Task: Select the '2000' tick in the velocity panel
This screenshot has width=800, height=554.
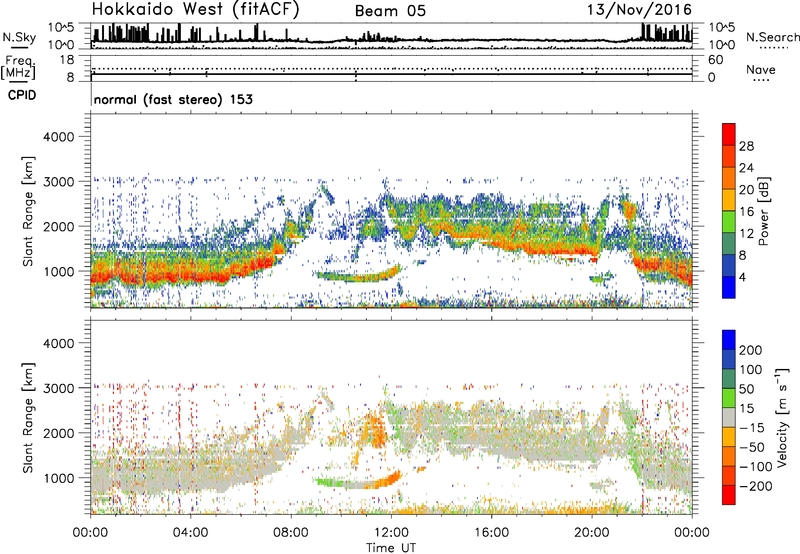Action: coord(59,433)
